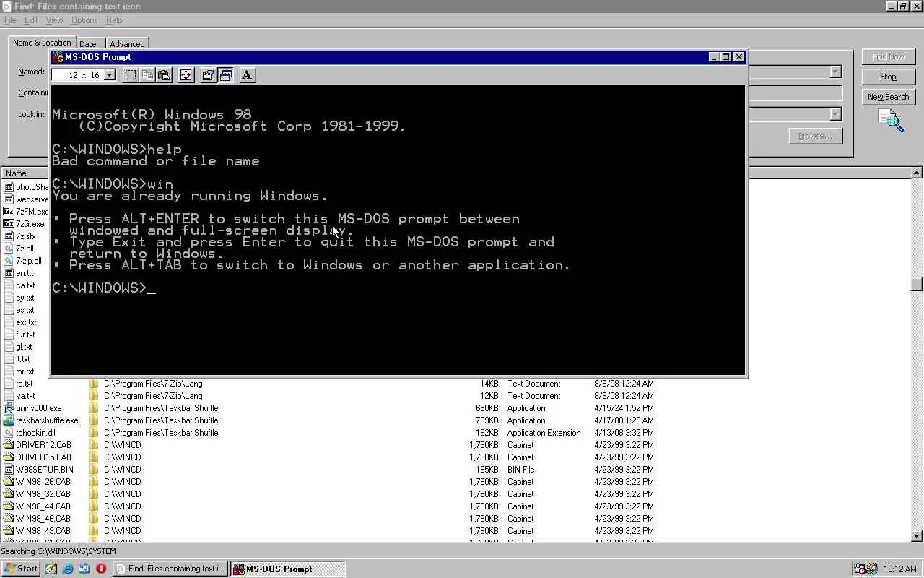Open the Named field dropdown arrow
The height and width of the screenshot is (578, 924).
[835, 72]
